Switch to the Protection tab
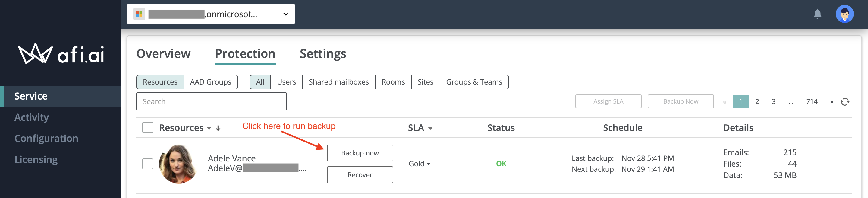The image size is (868, 198). (x=245, y=54)
